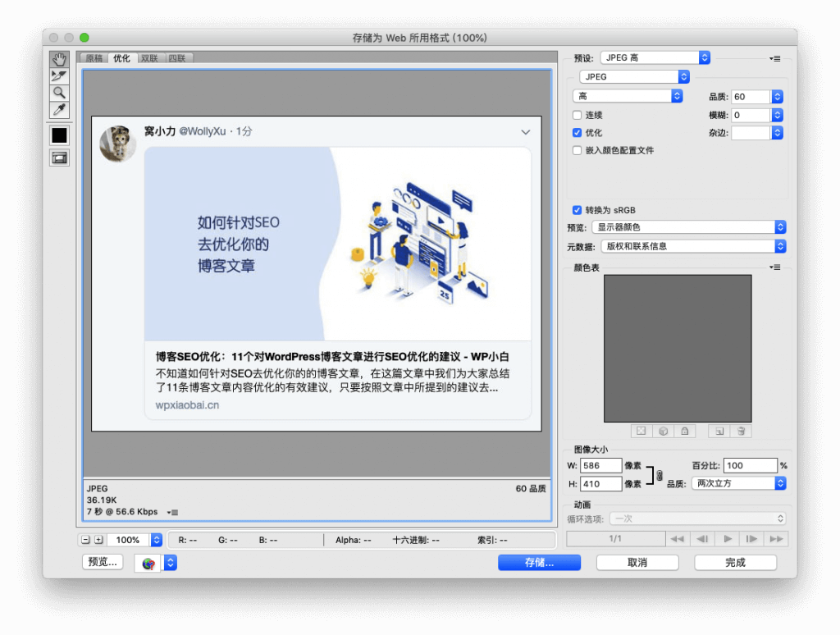Screen dimensions: 840x635
Task: Click the 取消 cancel button
Action: (637, 562)
